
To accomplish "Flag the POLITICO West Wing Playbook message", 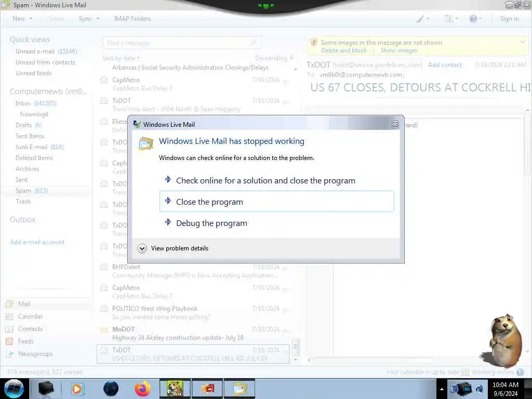I will click(x=286, y=310).
